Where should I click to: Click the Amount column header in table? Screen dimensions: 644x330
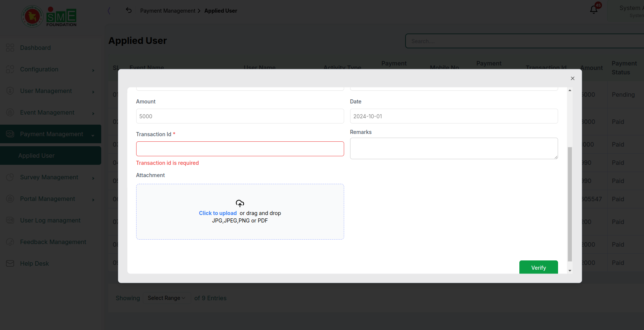[x=591, y=68]
